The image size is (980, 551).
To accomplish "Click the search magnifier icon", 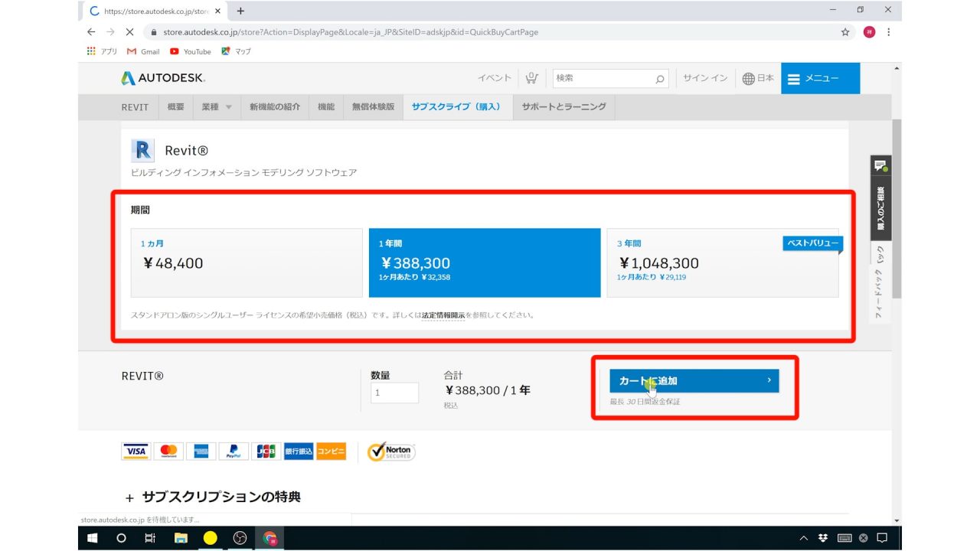I will 659,78.
